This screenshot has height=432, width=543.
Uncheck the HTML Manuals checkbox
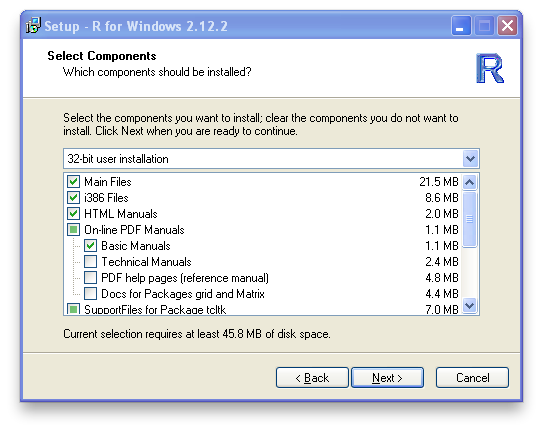point(73,213)
